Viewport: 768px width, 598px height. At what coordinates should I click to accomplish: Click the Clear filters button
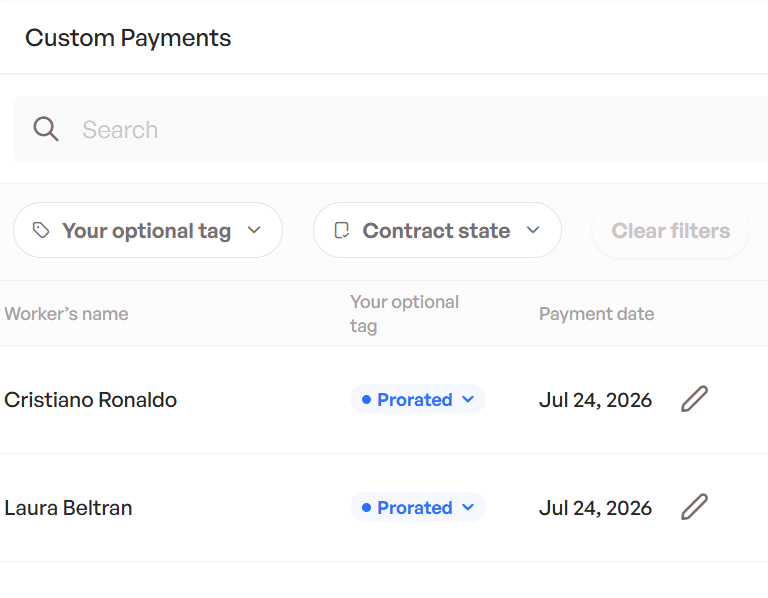pos(671,230)
